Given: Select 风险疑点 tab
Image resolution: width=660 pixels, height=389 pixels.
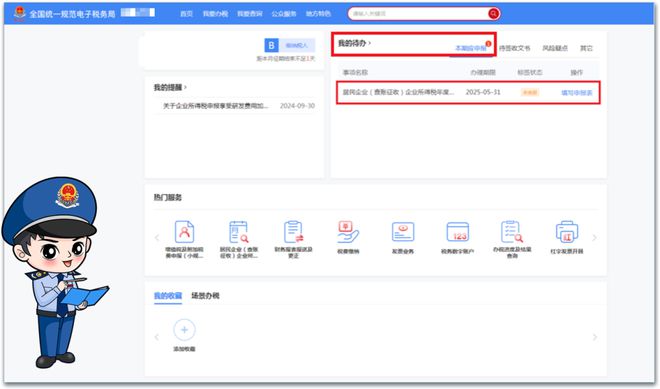Looking at the screenshot, I should [555, 48].
